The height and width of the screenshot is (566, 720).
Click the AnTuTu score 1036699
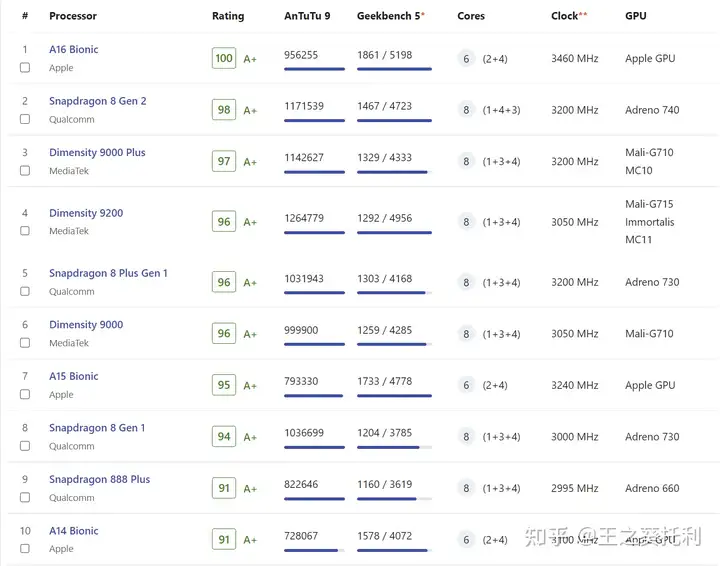pyautogui.click(x=304, y=433)
